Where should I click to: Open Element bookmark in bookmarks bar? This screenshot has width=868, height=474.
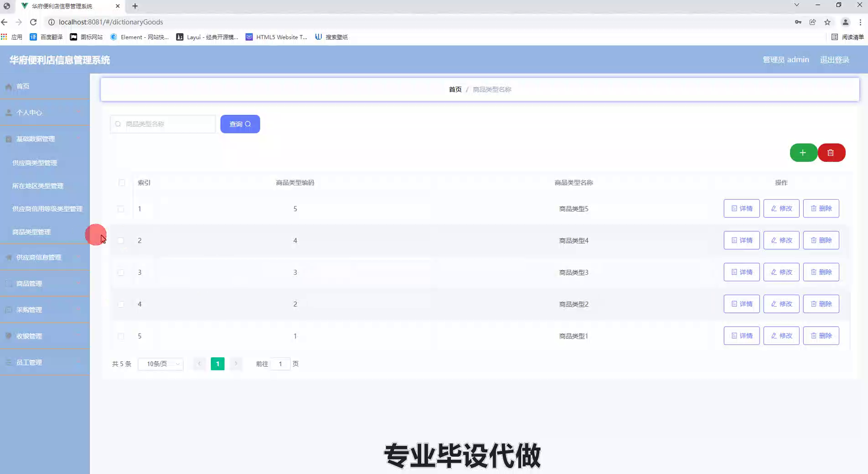pos(139,37)
